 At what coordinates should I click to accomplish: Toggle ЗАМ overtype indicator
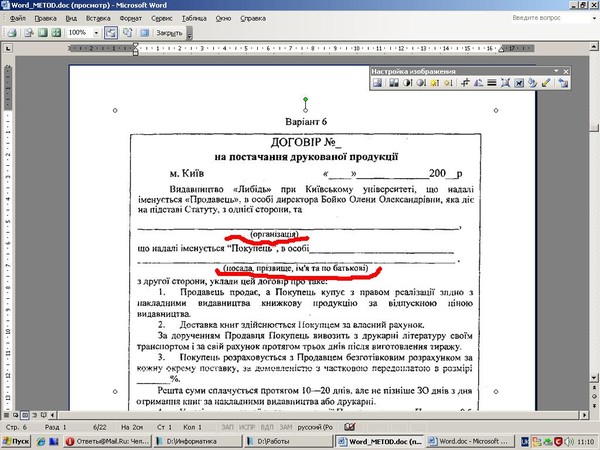tap(286, 427)
